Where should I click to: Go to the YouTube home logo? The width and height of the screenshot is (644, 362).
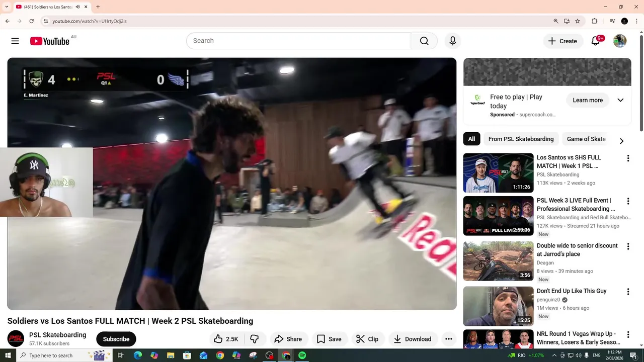49,41
